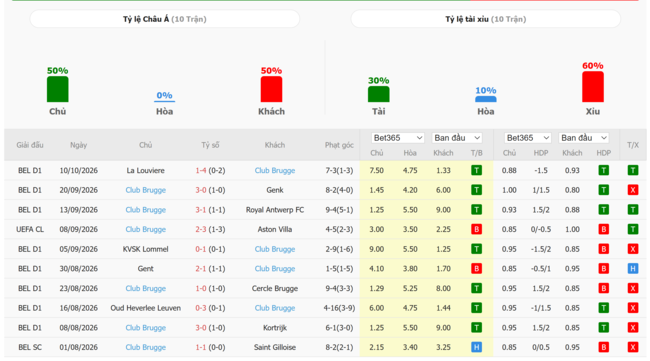Viewport: 650px width, 361px height.
Task: Click home odds 7.50 in La Louviere row
Action: click(376, 170)
